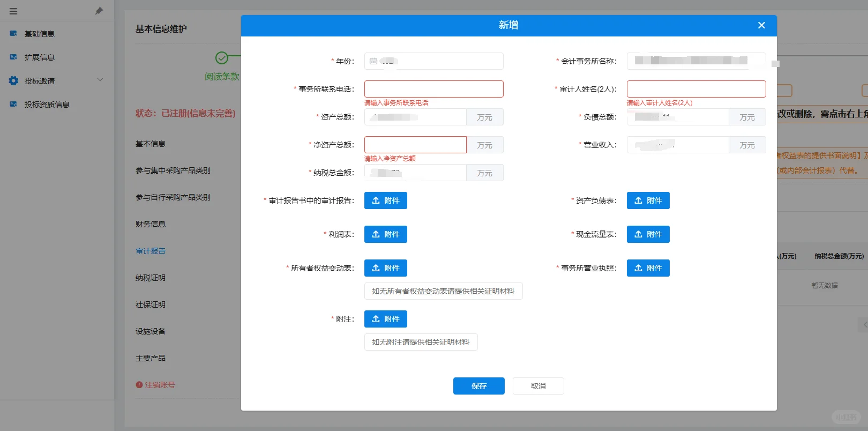Upload attachment for 所有者权益变动表
This screenshot has width=868, height=431.
coord(386,268)
